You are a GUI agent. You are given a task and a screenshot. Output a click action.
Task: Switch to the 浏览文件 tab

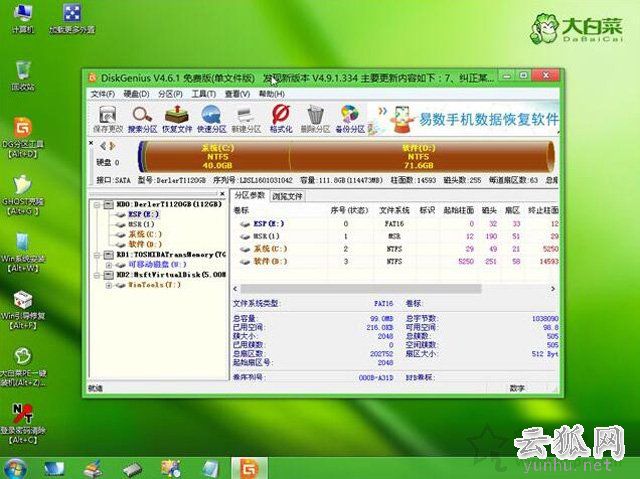coord(287,196)
